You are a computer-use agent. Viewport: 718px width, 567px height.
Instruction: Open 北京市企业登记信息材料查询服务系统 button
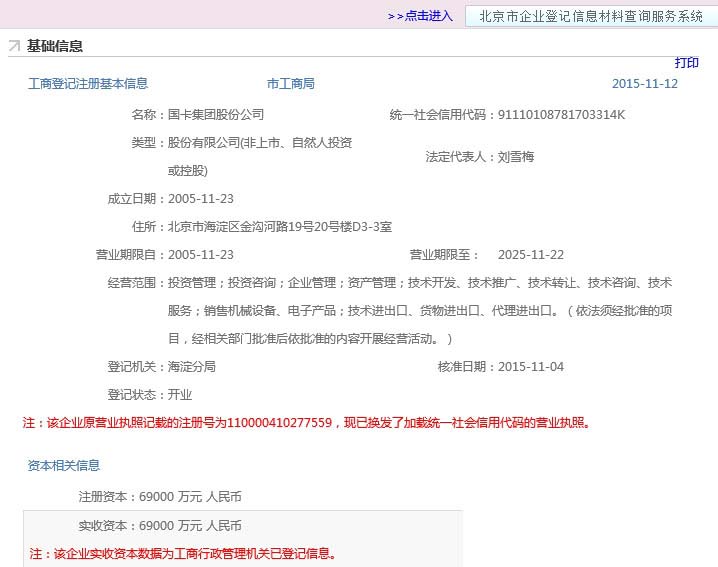[591, 16]
